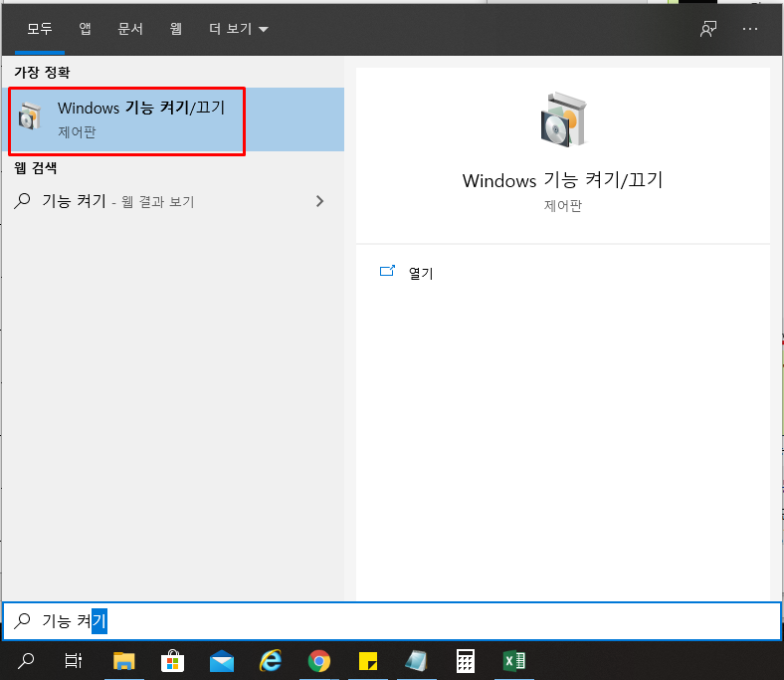Expand the web result chevron arrow

pyautogui.click(x=320, y=201)
